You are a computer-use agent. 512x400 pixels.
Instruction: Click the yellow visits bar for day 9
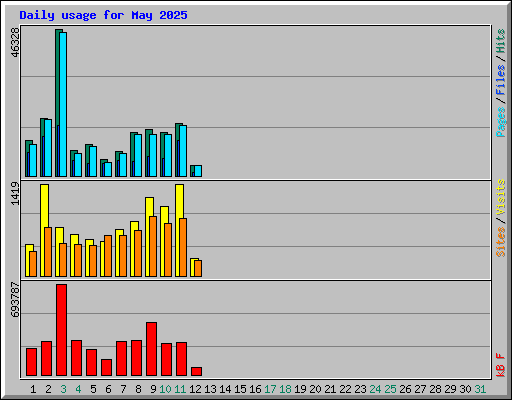coord(149,237)
